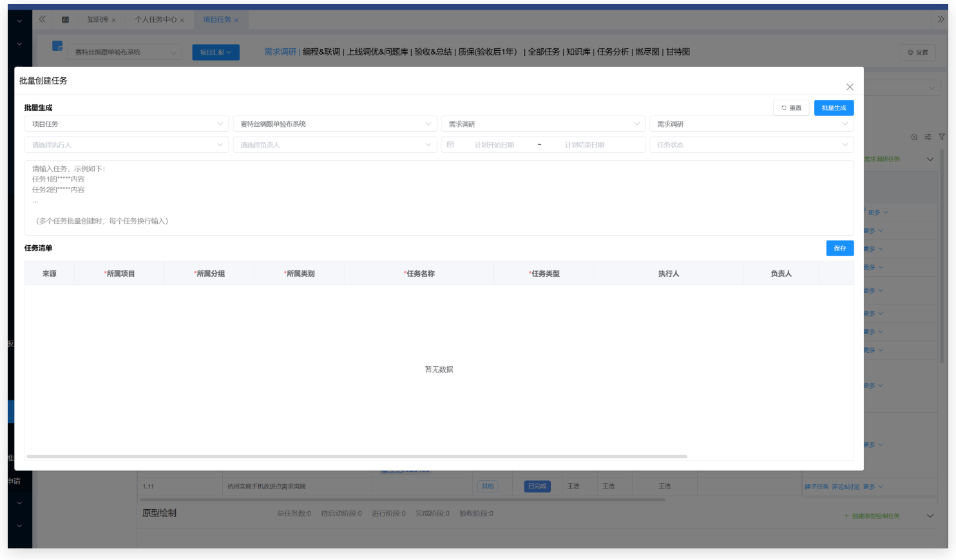
Task: Click the 执行人 column header
Action: coord(669,274)
